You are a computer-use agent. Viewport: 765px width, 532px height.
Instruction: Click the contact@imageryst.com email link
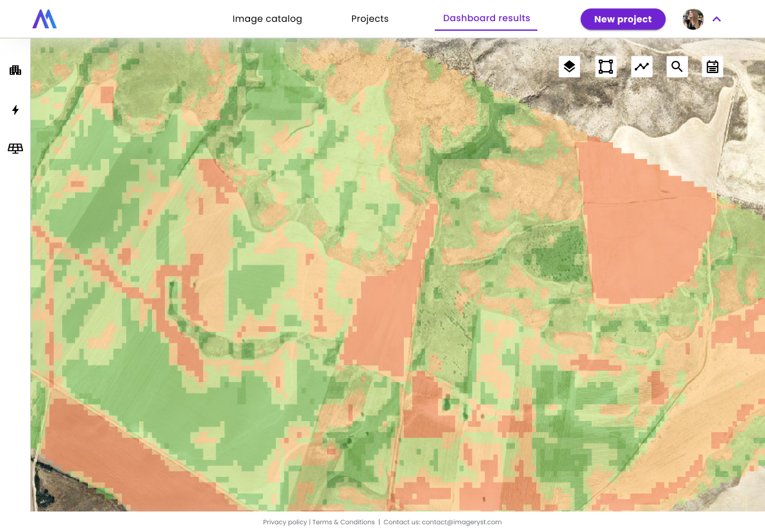click(461, 522)
